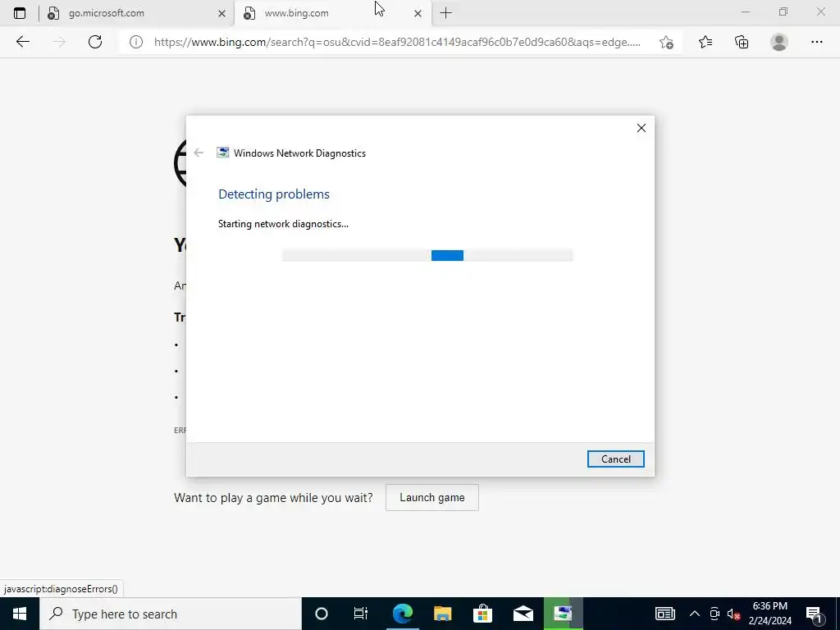Click the taskbar search box
This screenshot has height=630, width=840.
pyautogui.click(x=171, y=614)
